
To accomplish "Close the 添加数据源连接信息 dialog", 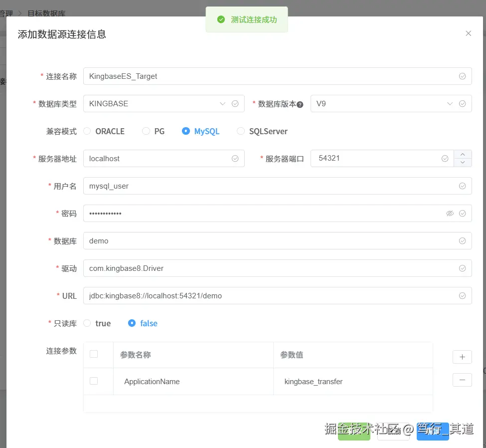I will 468,33.
